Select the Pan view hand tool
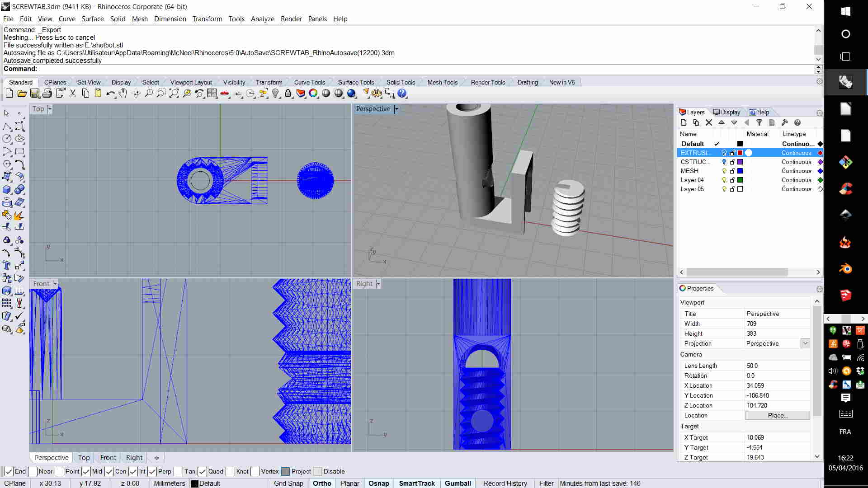The image size is (868, 488). [123, 94]
